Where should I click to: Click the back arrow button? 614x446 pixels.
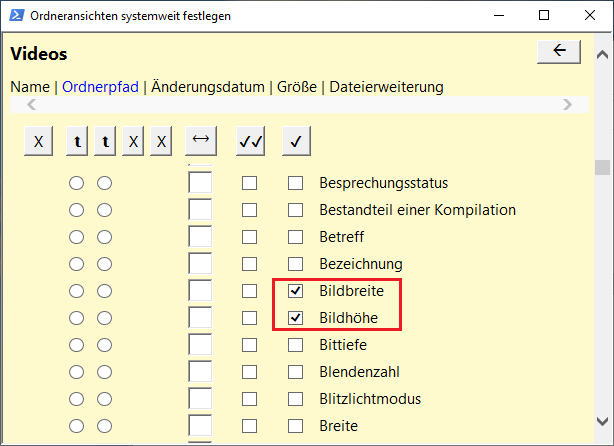(559, 51)
